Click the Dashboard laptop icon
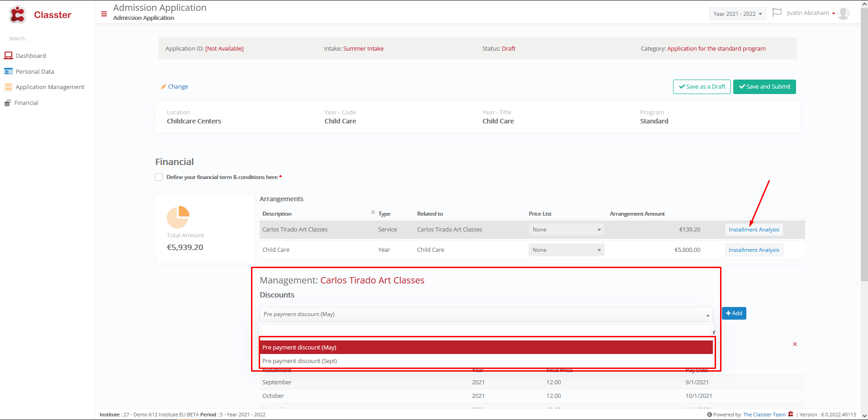Viewport: 868px width, 420px height. pos(8,56)
